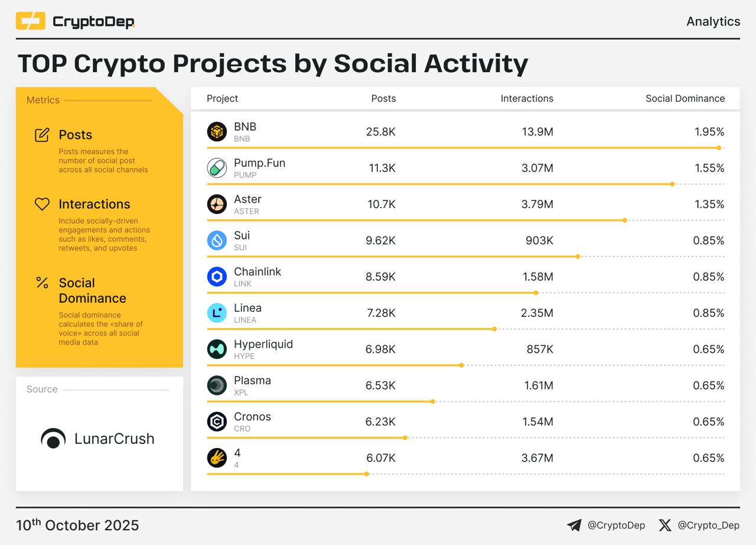The image size is (756, 545).
Task: Click the CryptoDep logo in header
Action: 75,22
